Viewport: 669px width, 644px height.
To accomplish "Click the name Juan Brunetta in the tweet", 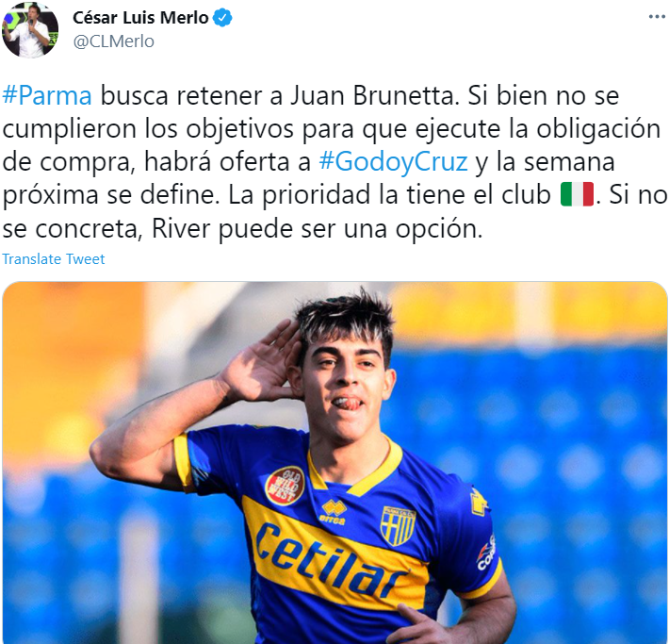I will pyautogui.click(x=371, y=96).
